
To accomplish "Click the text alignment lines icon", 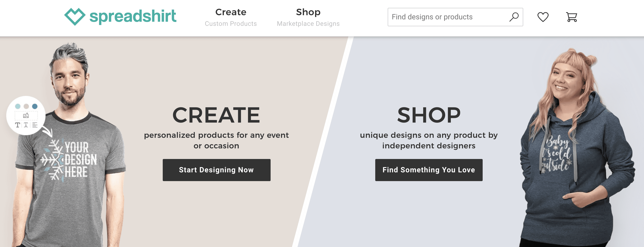I will pos(35,125).
